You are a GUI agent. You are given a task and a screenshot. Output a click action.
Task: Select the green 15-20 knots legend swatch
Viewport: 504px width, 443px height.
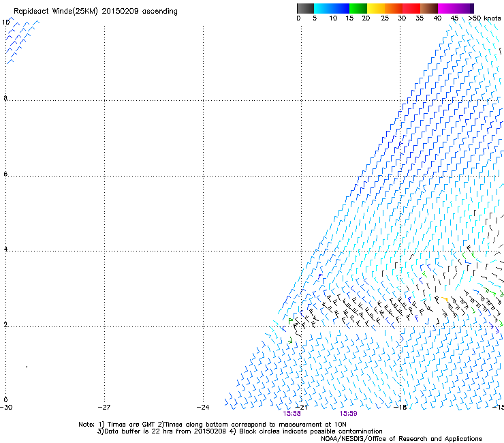358,8
